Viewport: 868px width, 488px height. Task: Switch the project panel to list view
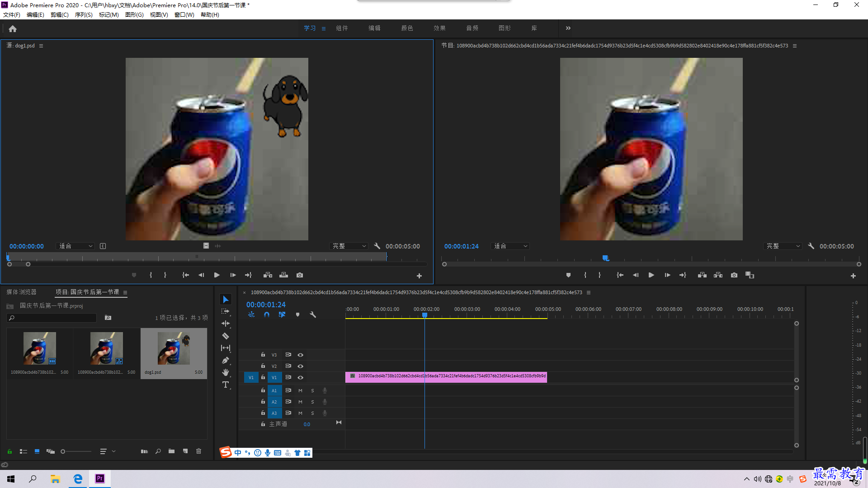[x=24, y=451]
